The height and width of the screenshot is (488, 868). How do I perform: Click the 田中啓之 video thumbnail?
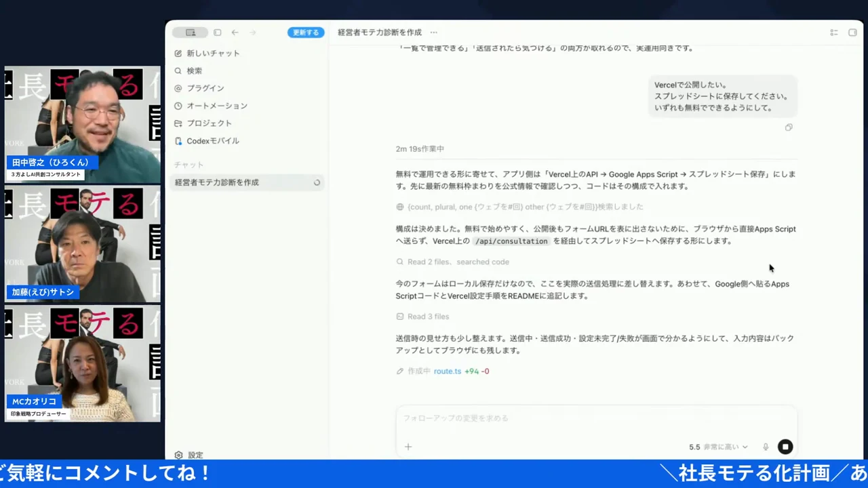point(83,124)
